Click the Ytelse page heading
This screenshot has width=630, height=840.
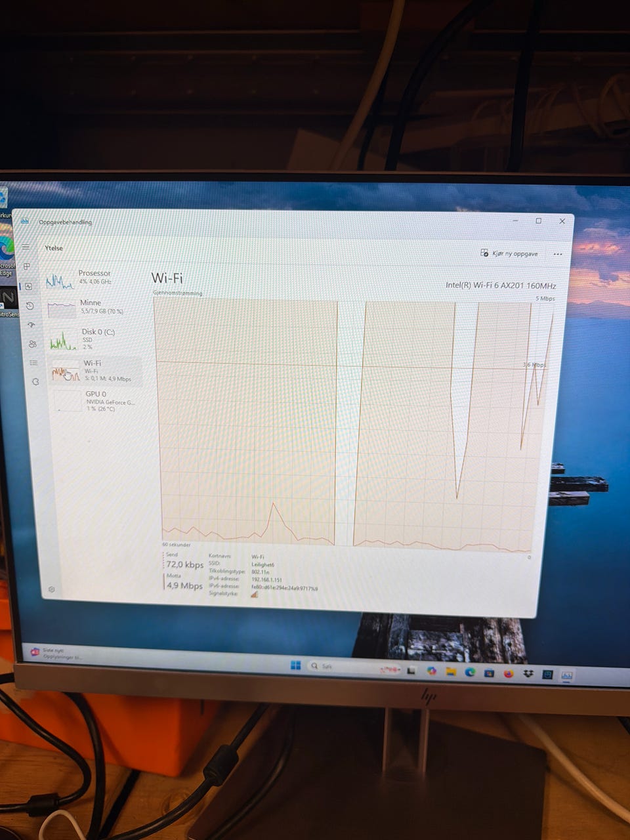[54, 248]
